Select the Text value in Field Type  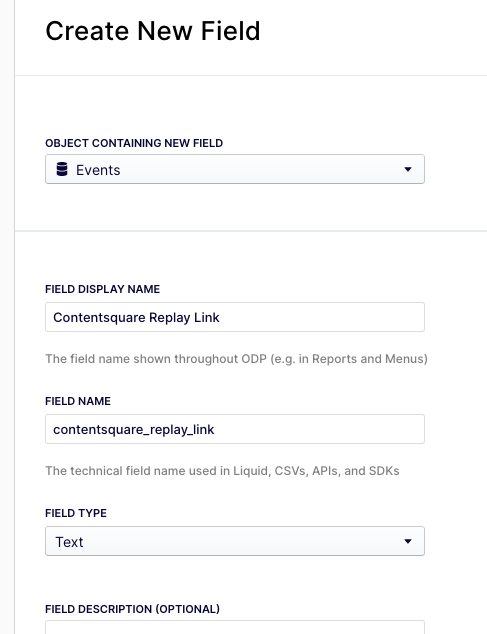pos(69,542)
